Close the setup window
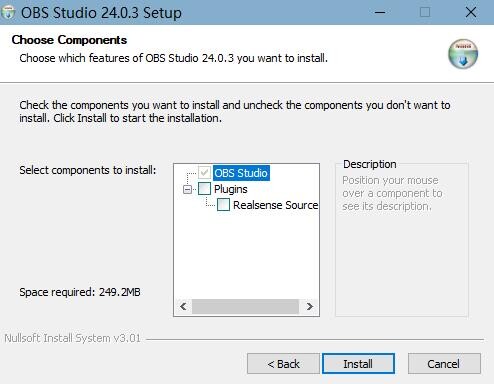The width and height of the screenshot is (494, 384). [x=471, y=13]
